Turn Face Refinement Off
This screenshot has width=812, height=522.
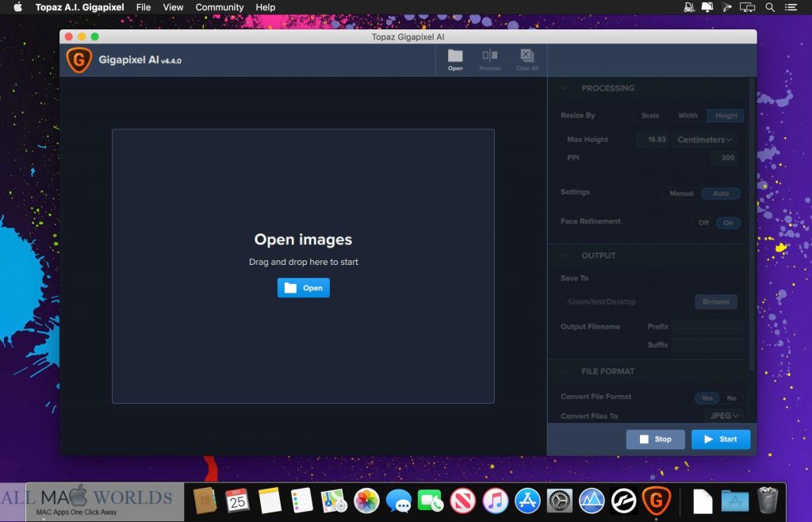tap(703, 223)
